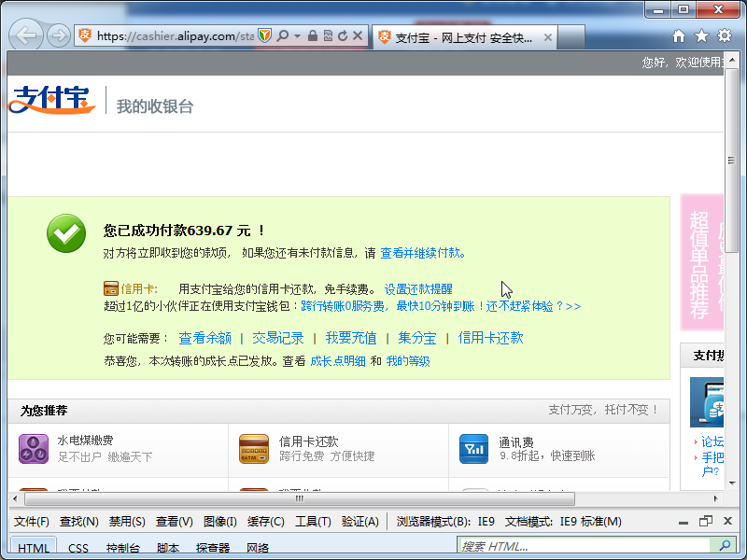Open the 查找(N) menu
Viewport: 747px width, 560px height.
click(x=78, y=522)
